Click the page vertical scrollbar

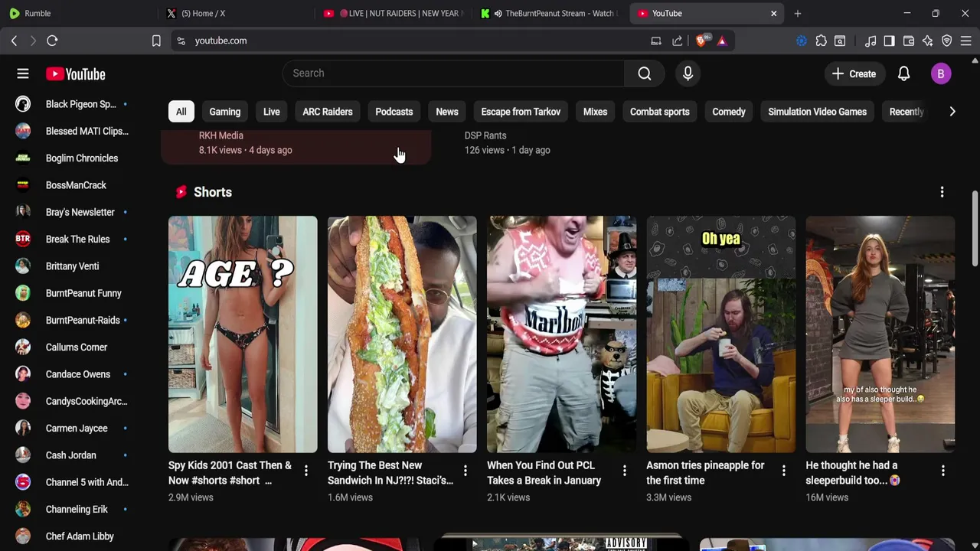tap(975, 230)
